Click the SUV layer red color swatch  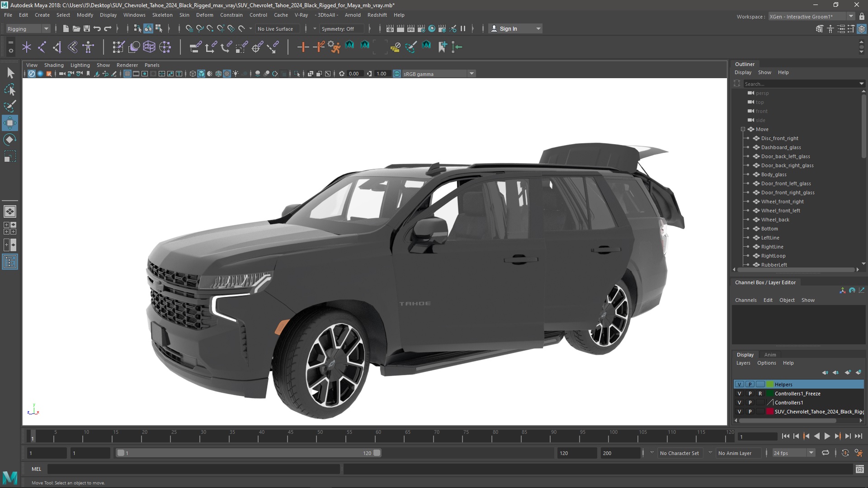click(770, 412)
